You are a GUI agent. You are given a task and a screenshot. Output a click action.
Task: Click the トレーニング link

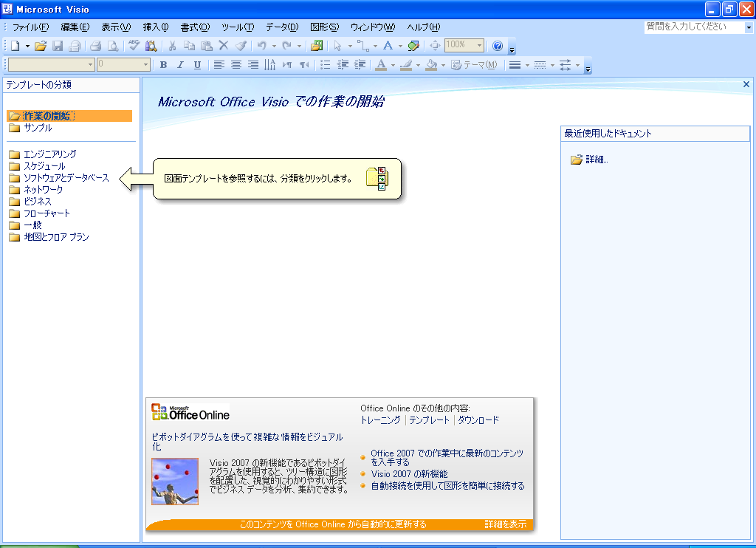tap(380, 420)
